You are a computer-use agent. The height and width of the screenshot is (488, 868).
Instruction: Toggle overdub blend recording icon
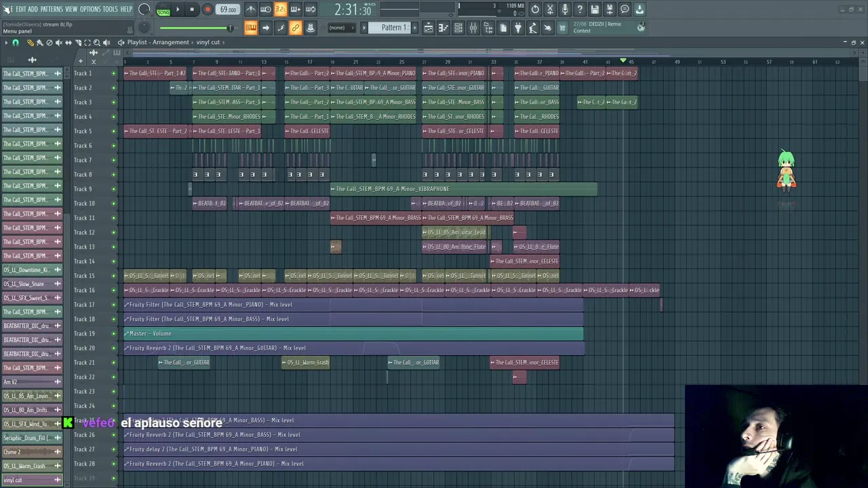pos(295,9)
